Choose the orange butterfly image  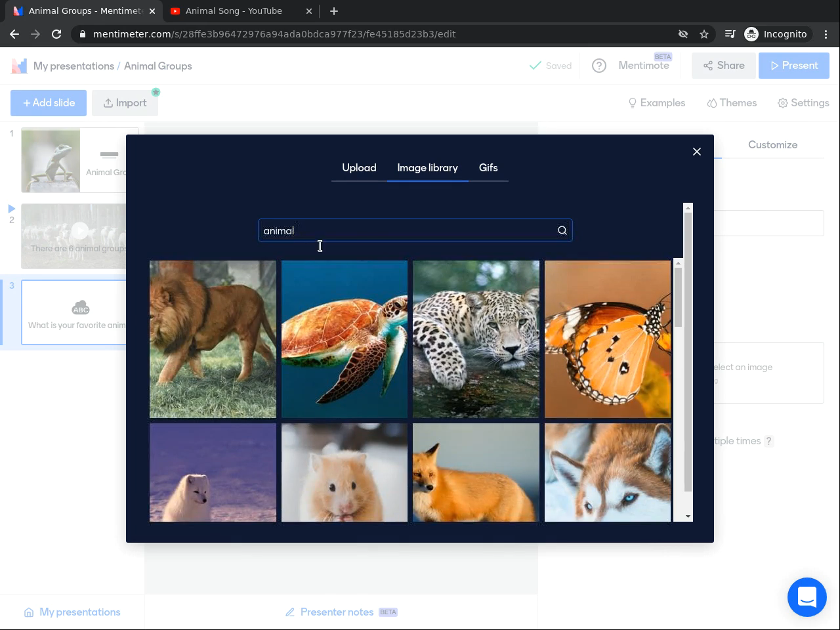tap(608, 339)
